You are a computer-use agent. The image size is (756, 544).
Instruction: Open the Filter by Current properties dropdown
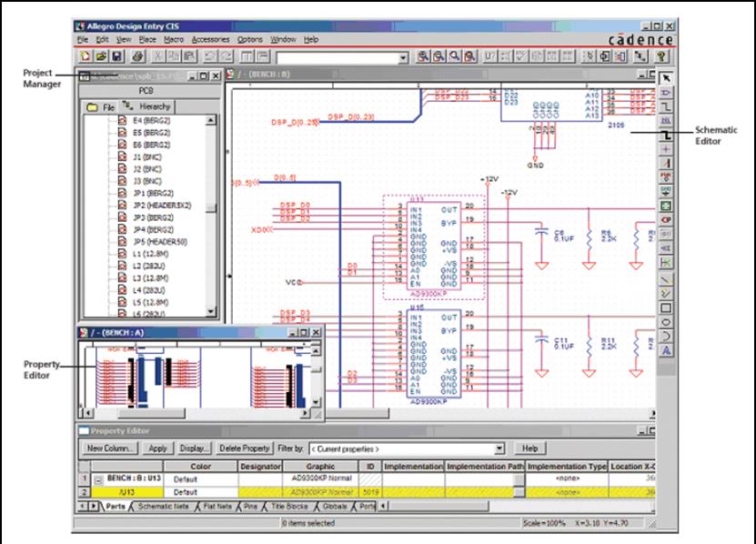[x=499, y=448]
